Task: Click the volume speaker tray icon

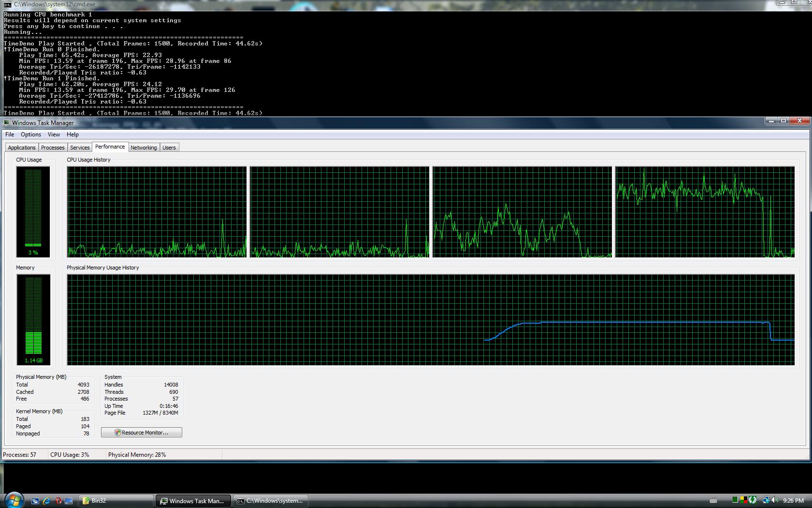Action: tap(775, 500)
